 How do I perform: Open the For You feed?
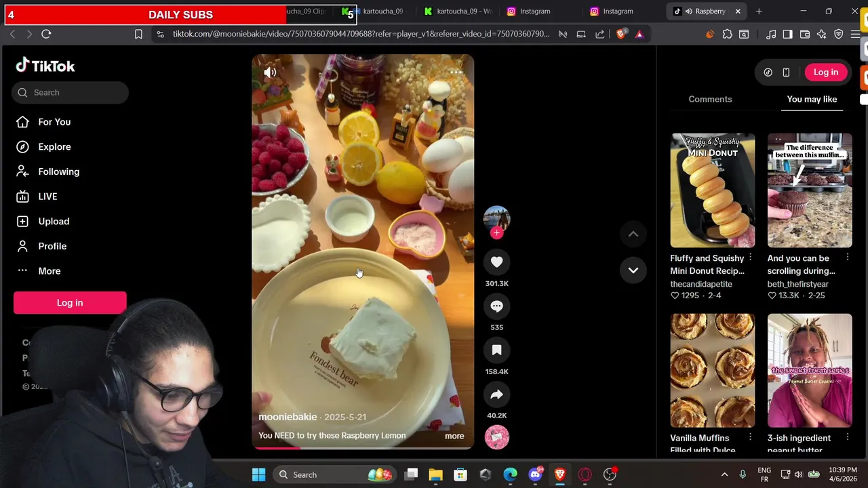(x=54, y=122)
